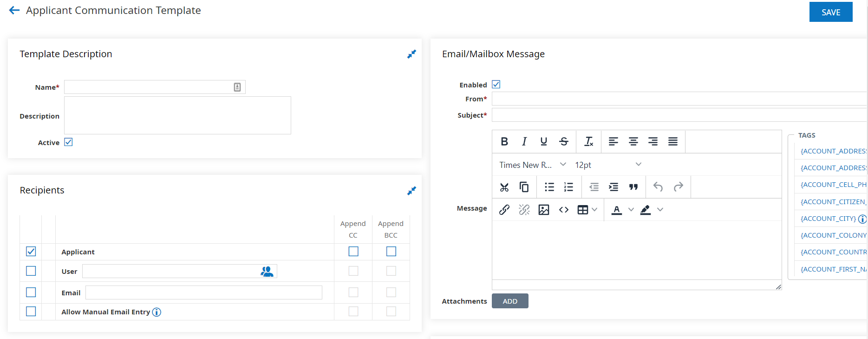
Task: Click the Insert link icon
Action: click(x=504, y=210)
